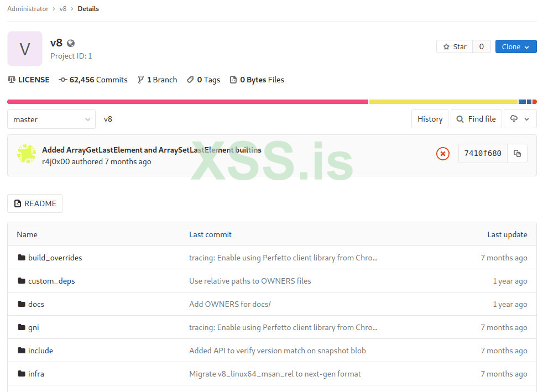Open the 0 Tags link
Screen dimensions: 543x392
[x=203, y=80]
